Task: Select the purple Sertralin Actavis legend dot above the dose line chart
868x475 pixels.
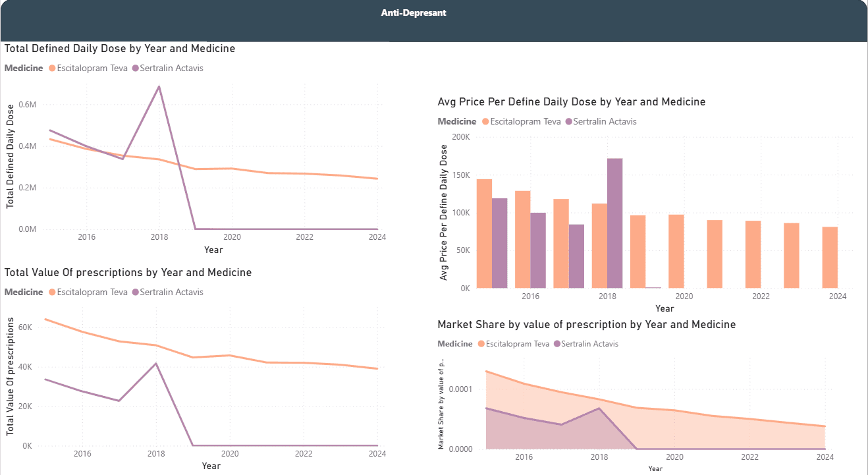Action: (x=134, y=68)
